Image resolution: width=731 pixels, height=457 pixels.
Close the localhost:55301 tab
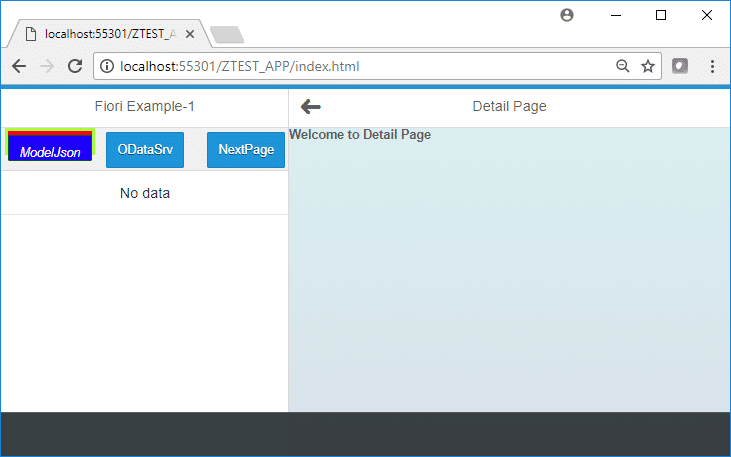190,34
